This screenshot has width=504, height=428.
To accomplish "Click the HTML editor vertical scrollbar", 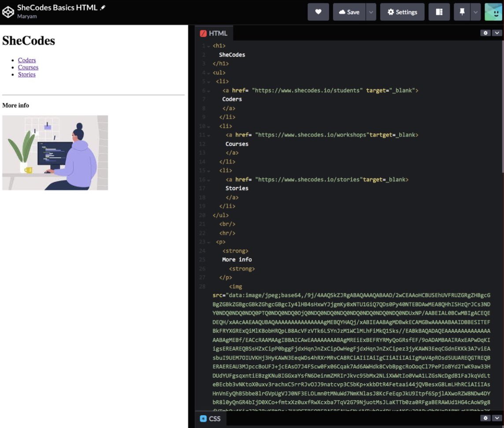I will tap(502, 106).
